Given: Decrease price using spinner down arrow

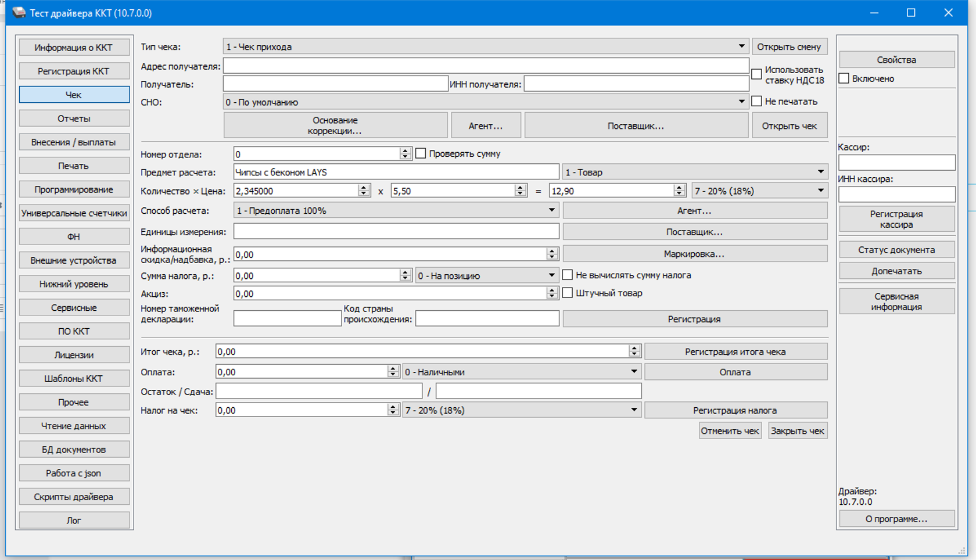Looking at the screenshot, I should tap(520, 194).
